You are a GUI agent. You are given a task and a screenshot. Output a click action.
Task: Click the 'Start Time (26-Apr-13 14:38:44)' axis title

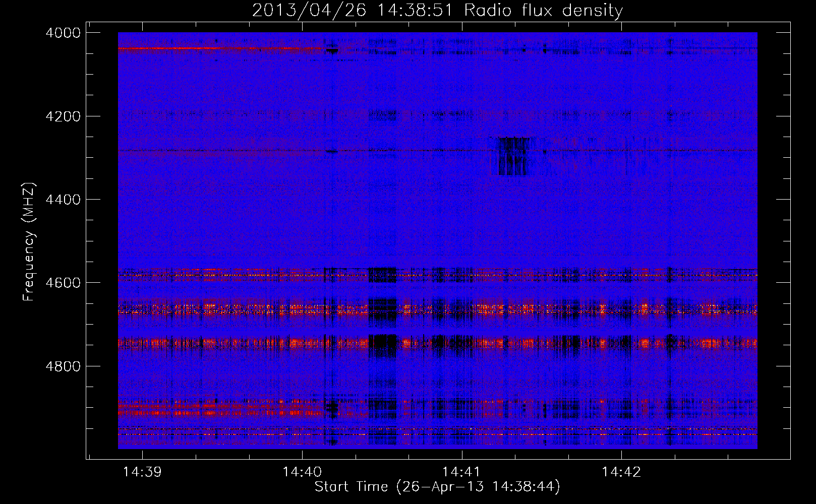click(x=437, y=487)
